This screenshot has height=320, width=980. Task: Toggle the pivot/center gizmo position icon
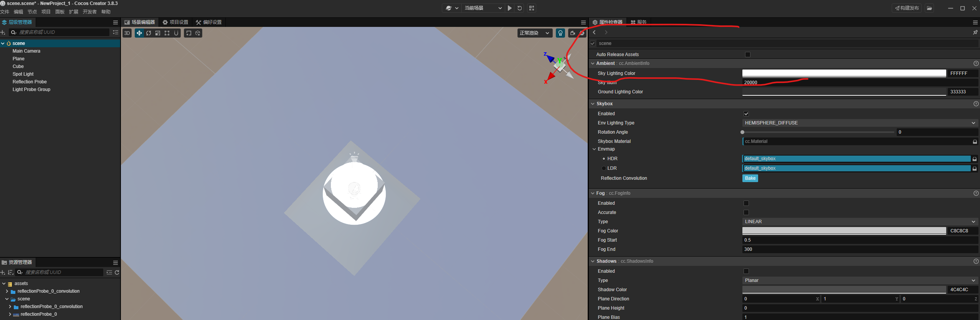pos(188,33)
